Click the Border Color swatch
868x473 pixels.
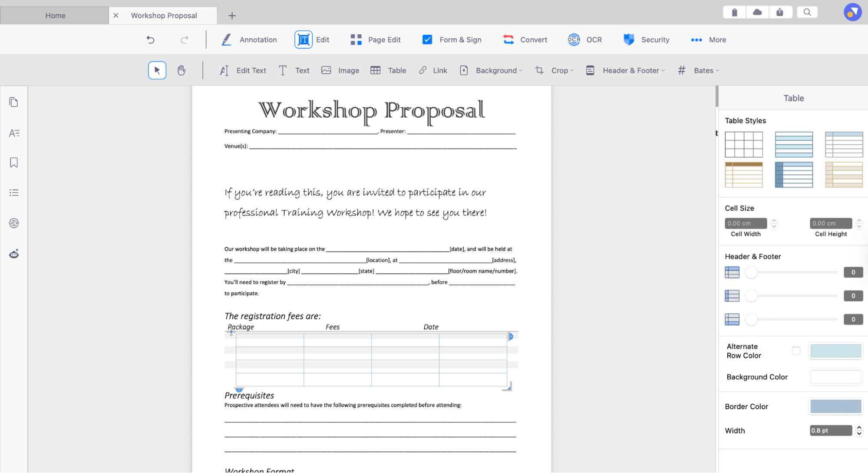click(835, 407)
